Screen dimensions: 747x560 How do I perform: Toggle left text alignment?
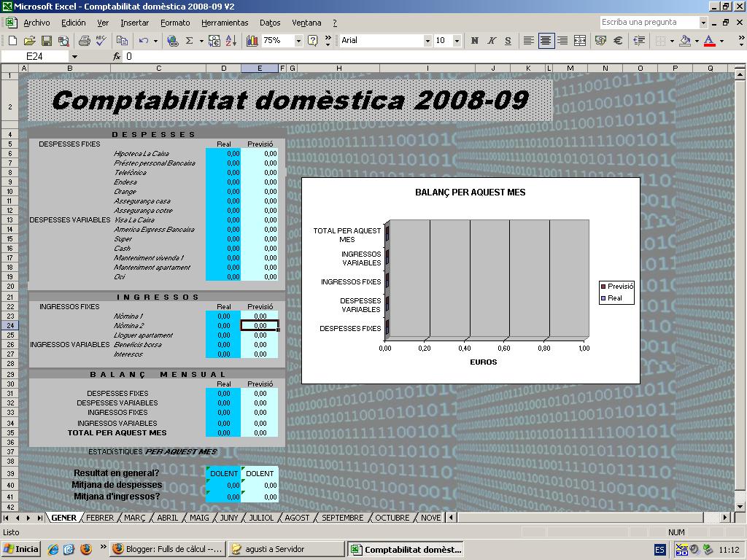tap(528, 41)
